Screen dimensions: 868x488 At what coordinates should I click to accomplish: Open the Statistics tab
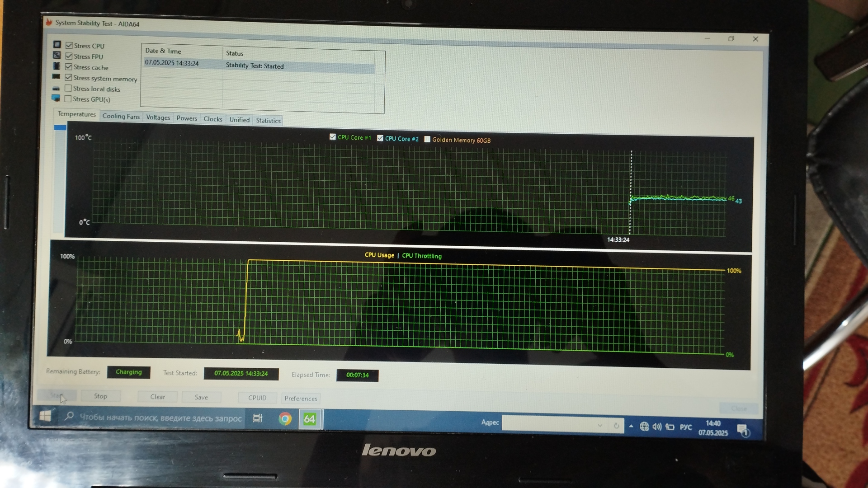pos(268,121)
